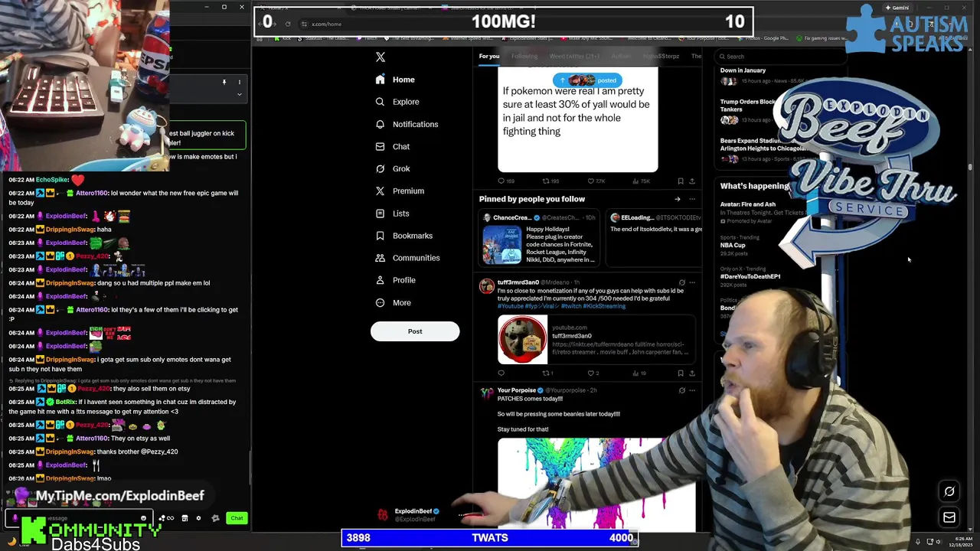The height and width of the screenshot is (551, 980).
Task: Open the youtube.com link card
Action: (596, 340)
